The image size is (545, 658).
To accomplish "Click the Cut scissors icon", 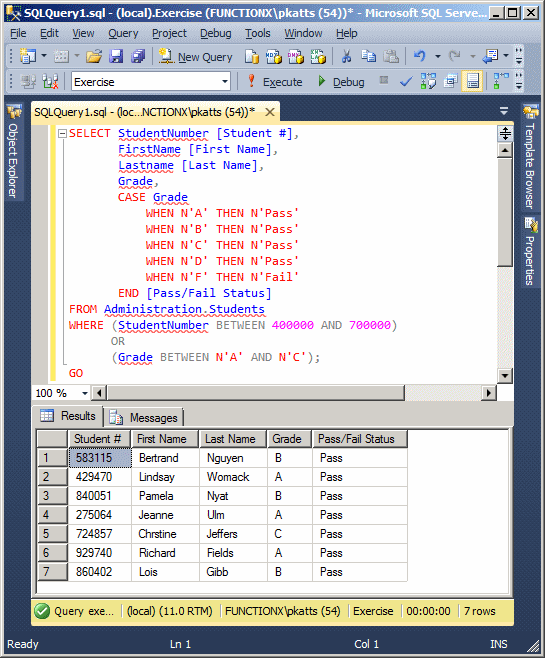I will 346,56.
